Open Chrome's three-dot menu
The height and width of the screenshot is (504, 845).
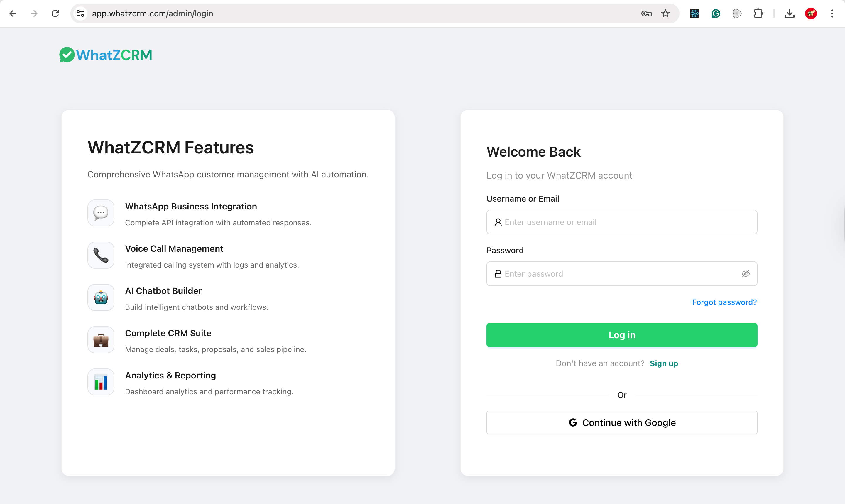(832, 13)
